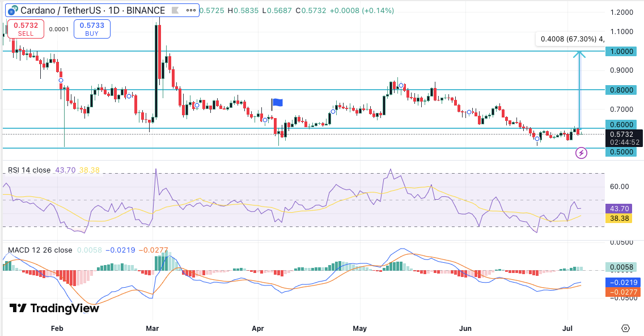Click the orange signal tag −0.0277
Image resolution: width=644 pixels, height=336 pixels.
pyautogui.click(x=623, y=292)
